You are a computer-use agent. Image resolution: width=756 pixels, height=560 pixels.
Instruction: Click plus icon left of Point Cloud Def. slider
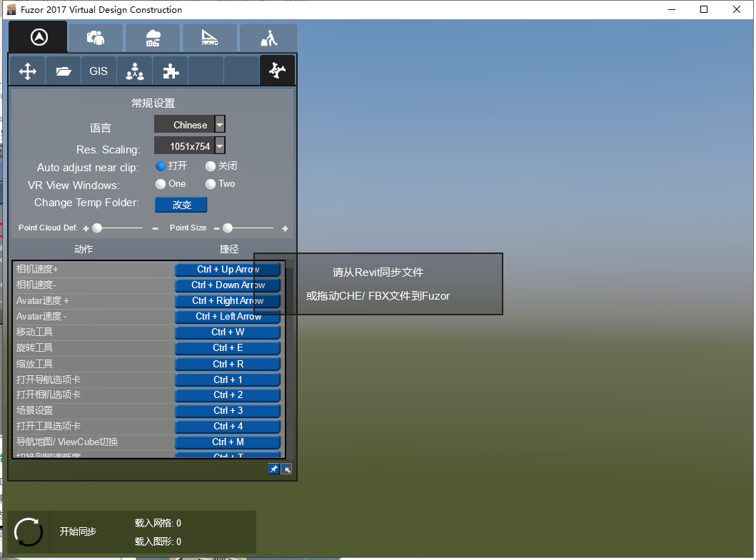coord(86,228)
